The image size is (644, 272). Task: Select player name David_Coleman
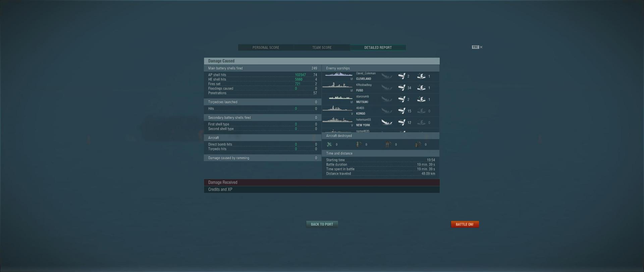coord(366,73)
